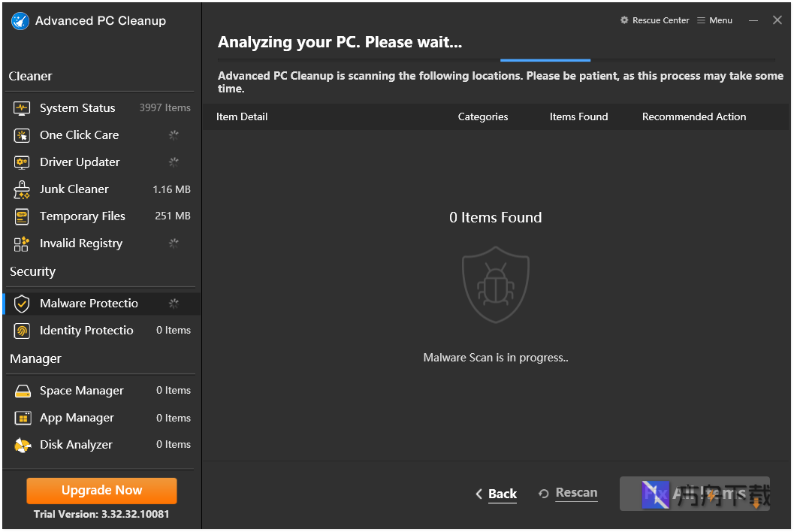Select the App Manager window icon
This screenshot has width=794, height=532.
tap(23, 418)
